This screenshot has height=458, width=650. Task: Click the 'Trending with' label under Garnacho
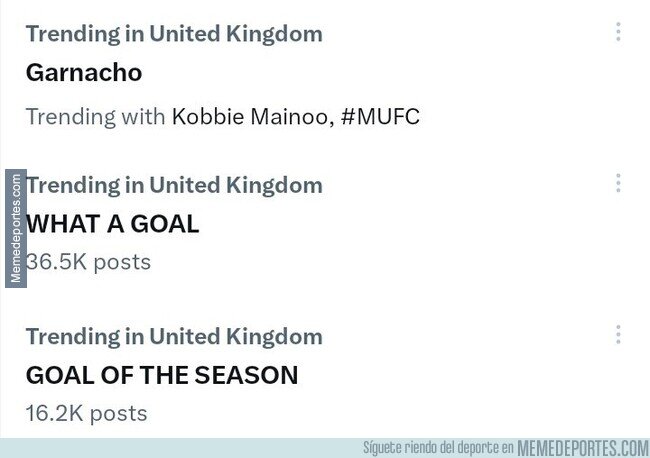[x=95, y=116]
